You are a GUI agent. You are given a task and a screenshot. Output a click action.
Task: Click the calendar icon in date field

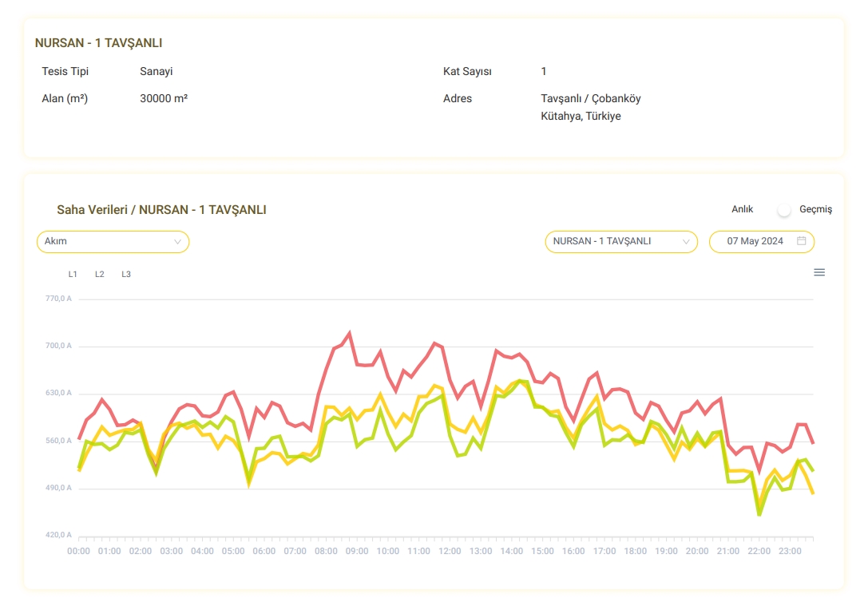802,241
